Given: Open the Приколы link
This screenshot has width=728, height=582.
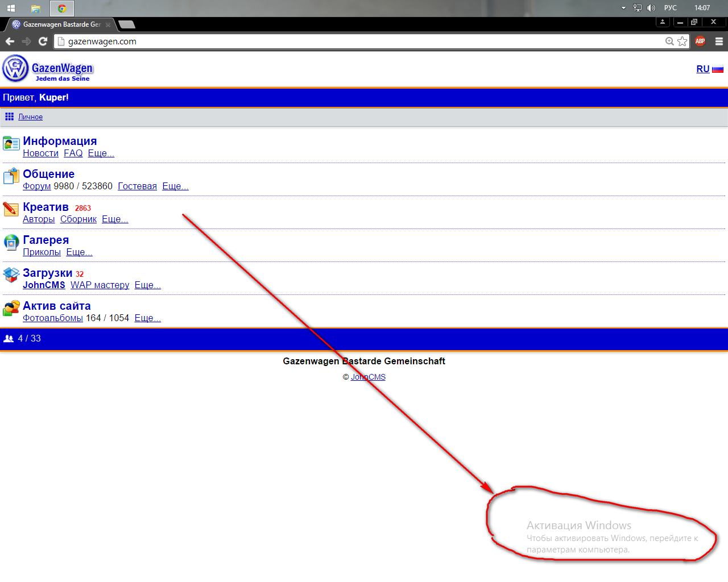Looking at the screenshot, I should [x=42, y=252].
